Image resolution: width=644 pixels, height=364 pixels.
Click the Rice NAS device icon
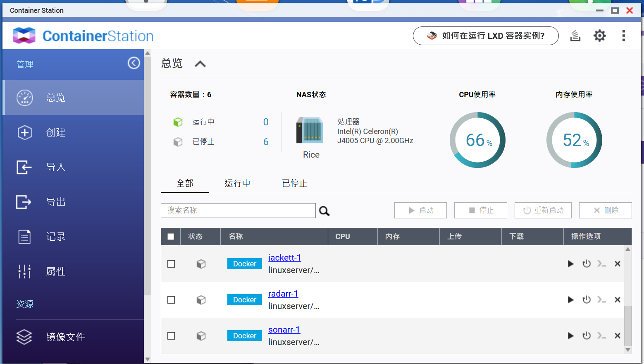(310, 130)
